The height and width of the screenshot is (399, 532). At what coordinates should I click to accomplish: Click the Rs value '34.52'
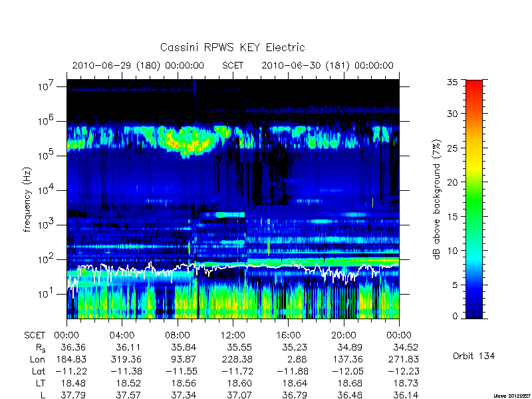point(406,347)
